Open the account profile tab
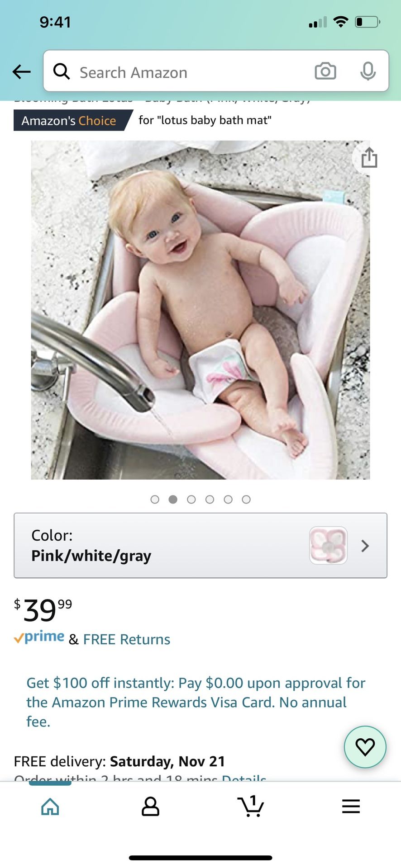Screen dimensions: 401x868 tap(150, 807)
